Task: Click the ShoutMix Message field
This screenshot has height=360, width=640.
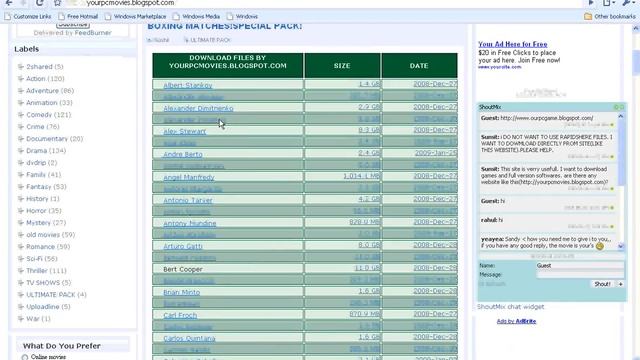Action: point(580,274)
